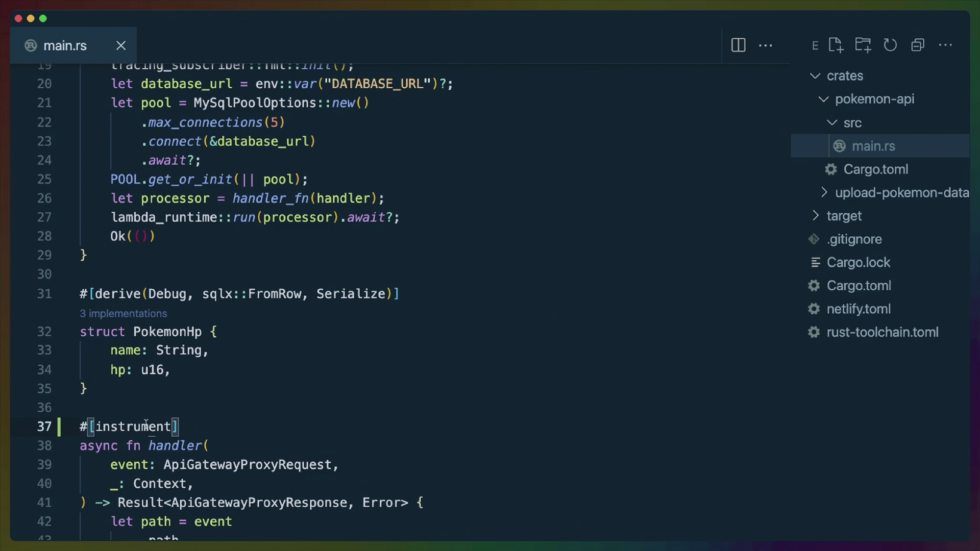
Task: Click the gear icon beside rust-toolchain.toml
Action: tap(813, 332)
